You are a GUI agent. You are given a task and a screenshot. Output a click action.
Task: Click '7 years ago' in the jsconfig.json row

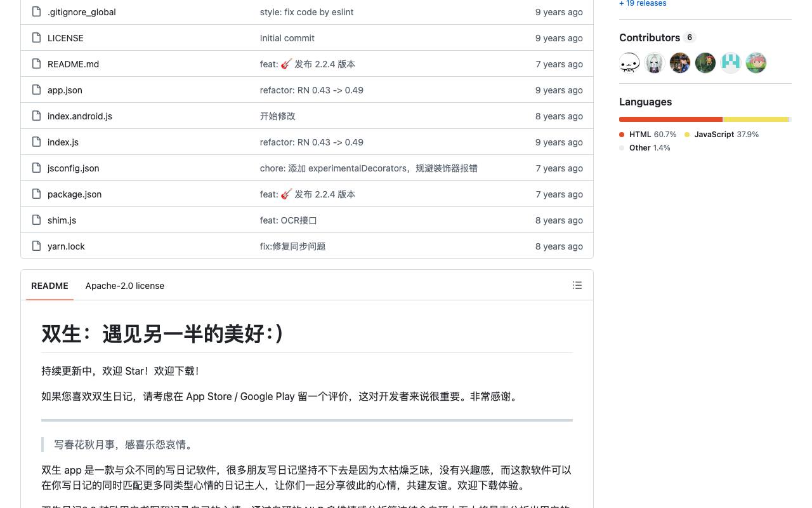point(559,168)
